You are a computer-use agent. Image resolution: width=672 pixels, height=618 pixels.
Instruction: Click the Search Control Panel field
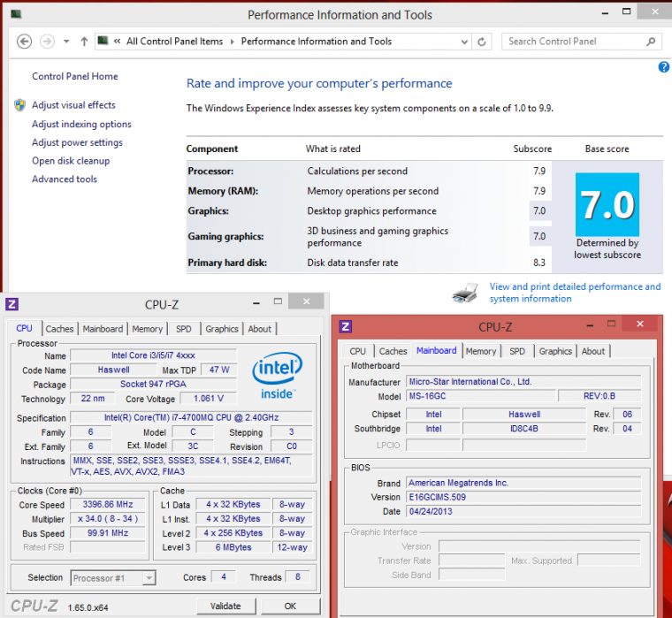click(x=573, y=42)
